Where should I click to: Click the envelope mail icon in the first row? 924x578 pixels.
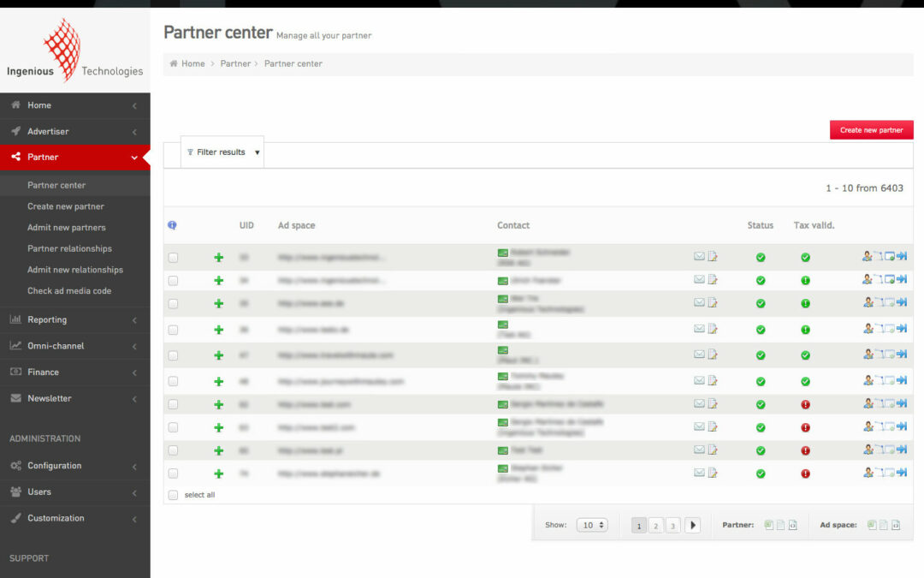coord(699,256)
